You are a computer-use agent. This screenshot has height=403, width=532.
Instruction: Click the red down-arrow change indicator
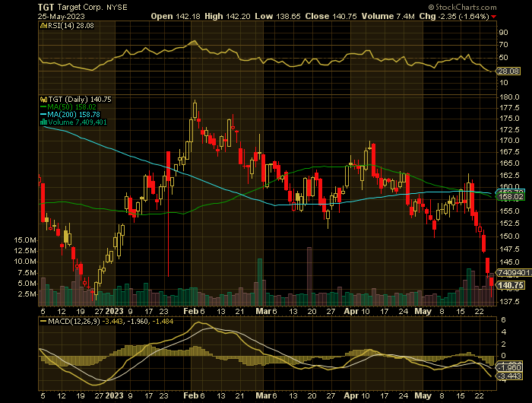(x=493, y=17)
